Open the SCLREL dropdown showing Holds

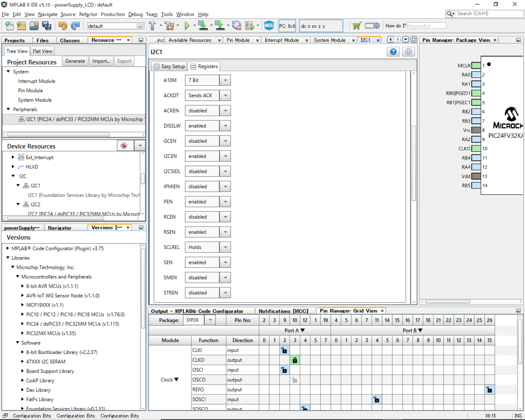pyautogui.click(x=225, y=247)
